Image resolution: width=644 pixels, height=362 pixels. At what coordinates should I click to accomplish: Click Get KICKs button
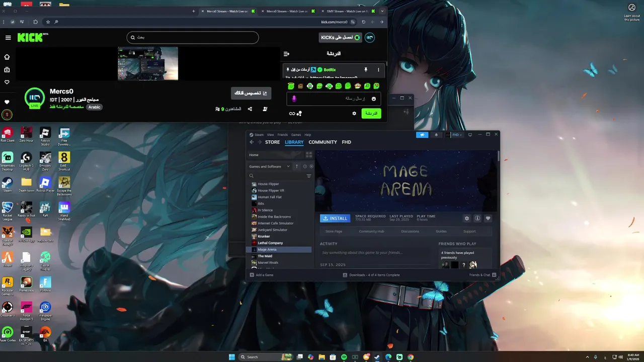coord(341,38)
